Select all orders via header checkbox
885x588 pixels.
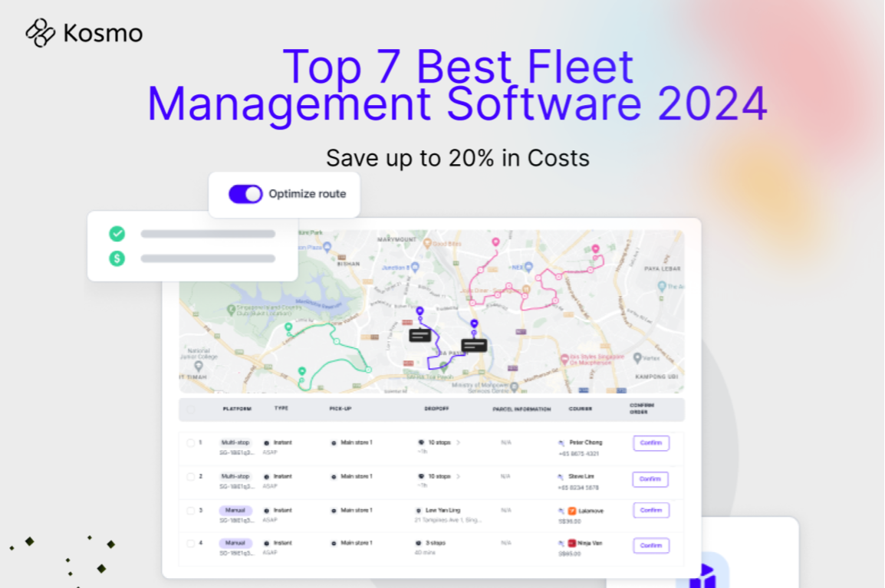click(x=190, y=409)
